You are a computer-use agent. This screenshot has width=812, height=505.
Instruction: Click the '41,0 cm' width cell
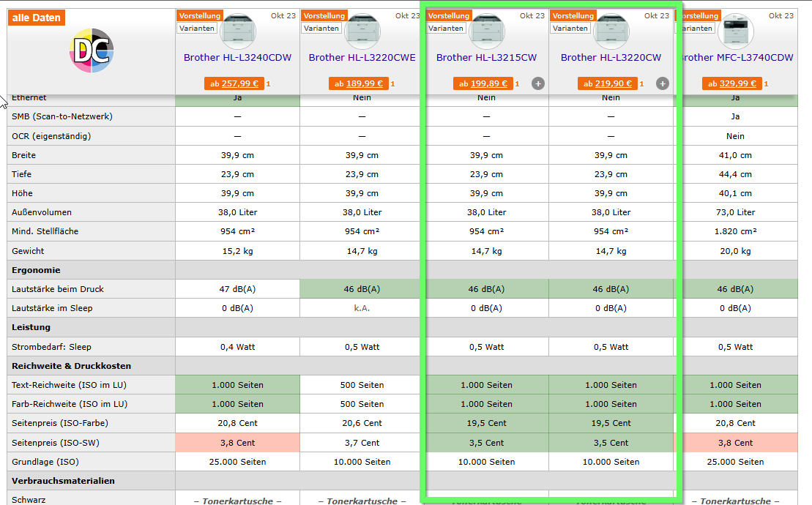(x=735, y=155)
